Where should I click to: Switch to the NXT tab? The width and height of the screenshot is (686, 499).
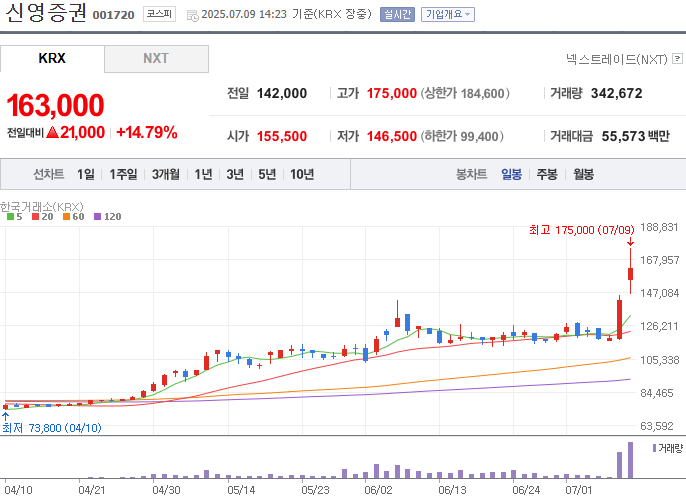coord(156,59)
